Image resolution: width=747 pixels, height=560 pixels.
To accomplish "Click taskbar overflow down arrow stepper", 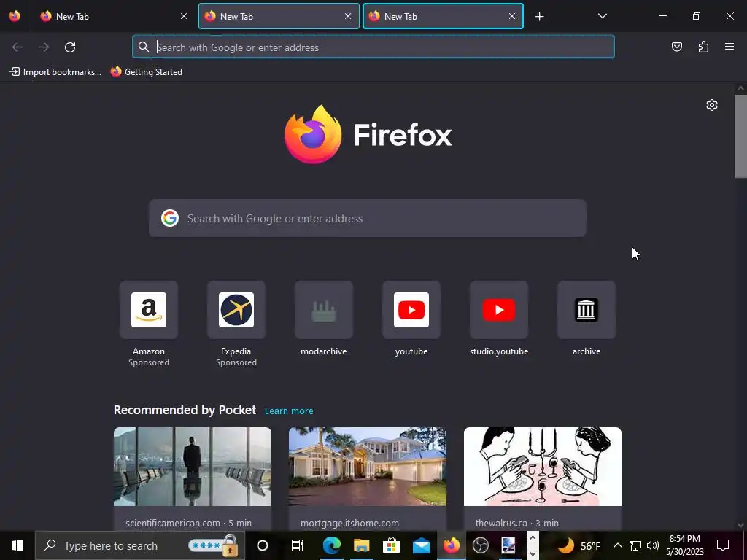I will (533, 554).
